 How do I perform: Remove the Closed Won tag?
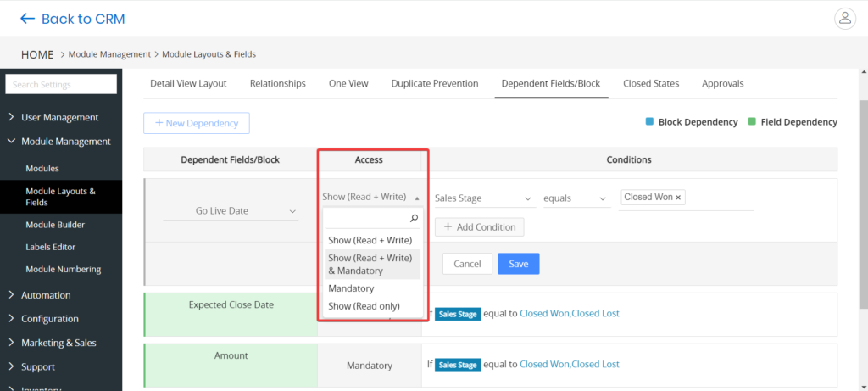678,197
